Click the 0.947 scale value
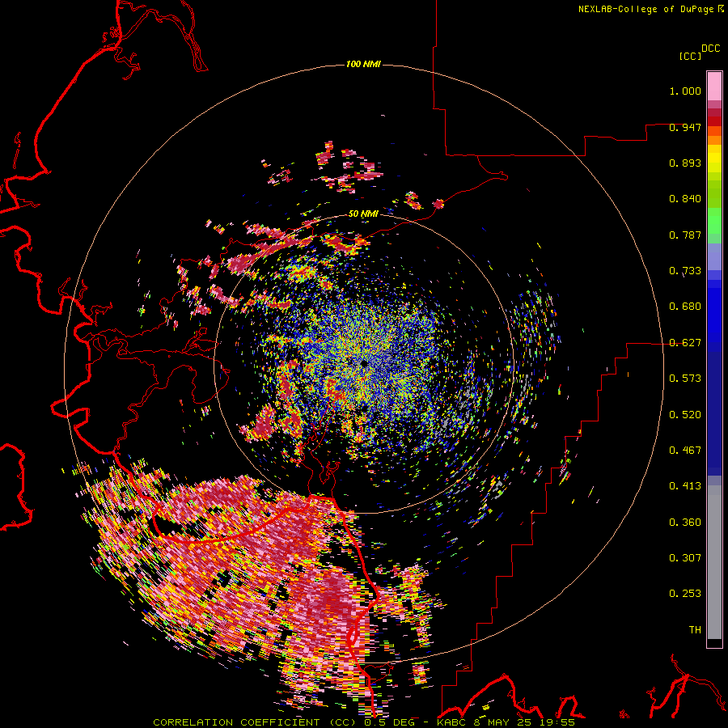728x728 pixels. [685, 127]
